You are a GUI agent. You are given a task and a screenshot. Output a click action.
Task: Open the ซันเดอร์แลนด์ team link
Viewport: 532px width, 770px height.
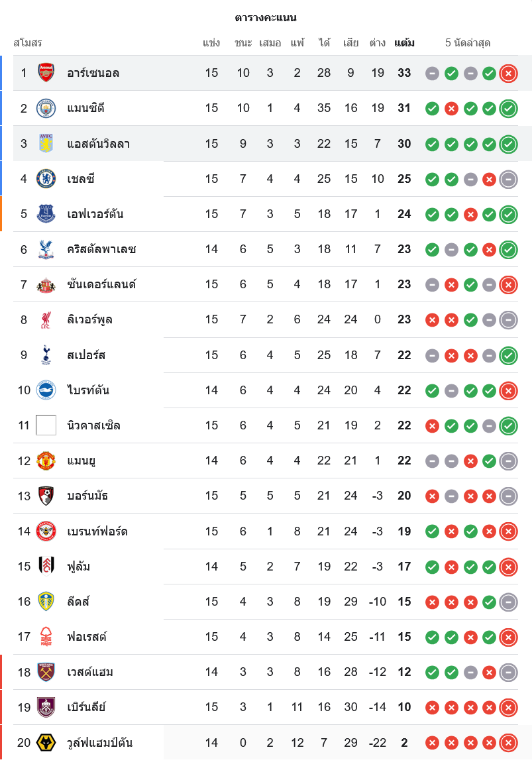click(x=101, y=285)
